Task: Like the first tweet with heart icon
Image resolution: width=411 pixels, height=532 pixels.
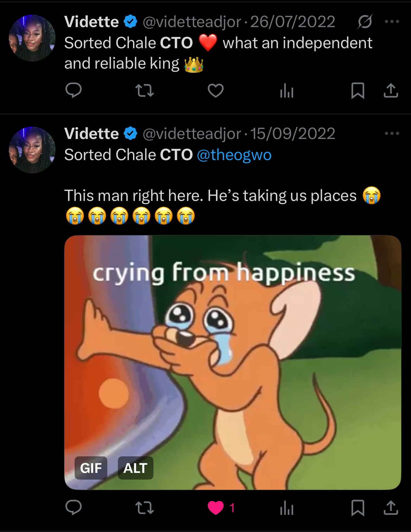Action: (216, 91)
